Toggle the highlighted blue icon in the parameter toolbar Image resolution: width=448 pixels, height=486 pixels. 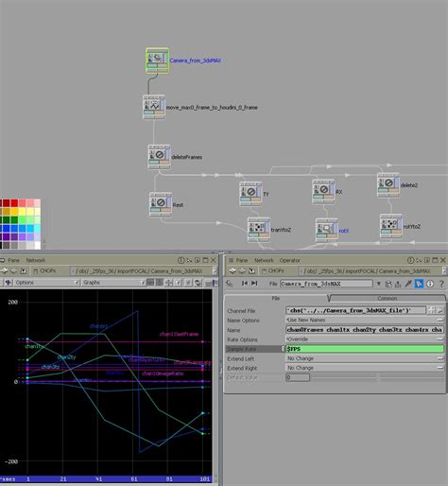pyautogui.click(x=419, y=284)
